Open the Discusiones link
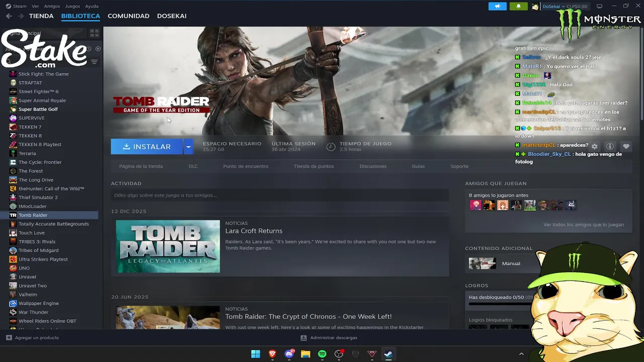 click(x=373, y=166)
